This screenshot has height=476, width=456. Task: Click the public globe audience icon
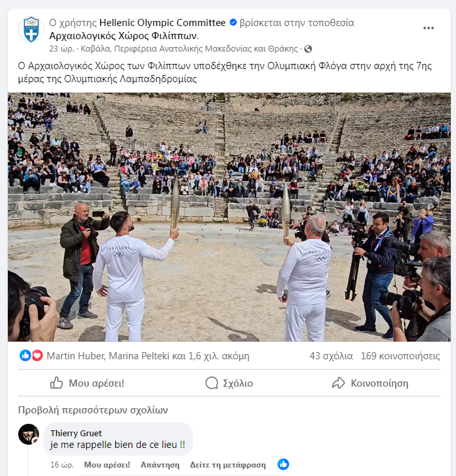pyautogui.click(x=308, y=49)
